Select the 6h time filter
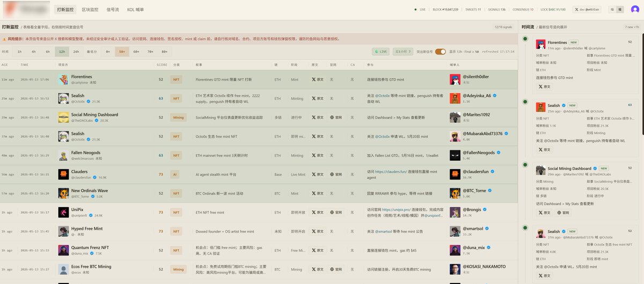This screenshot has height=284, width=644. tap(48, 51)
